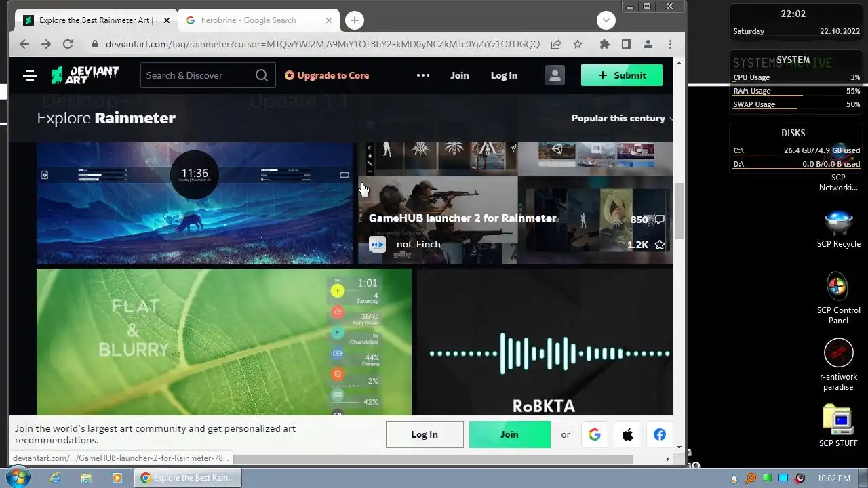The height and width of the screenshot is (488, 868).
Task: Open the Chrome profile icon
Action: point(648,44)
